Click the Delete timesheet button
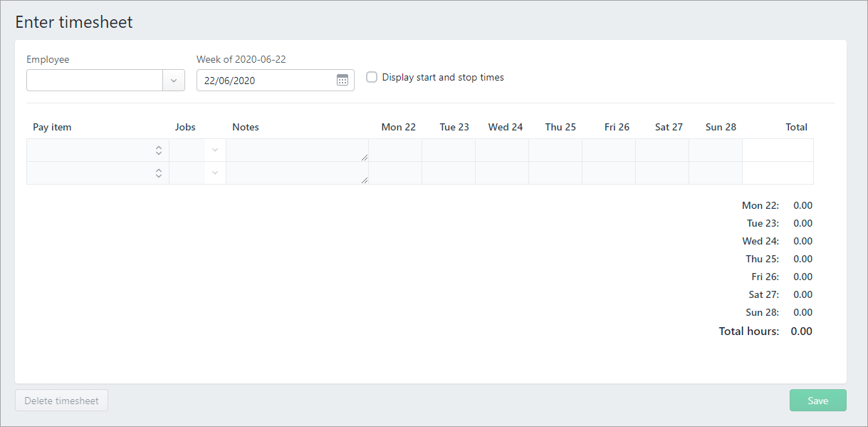This screenshot has height=427, width=868. coord(61,401)
